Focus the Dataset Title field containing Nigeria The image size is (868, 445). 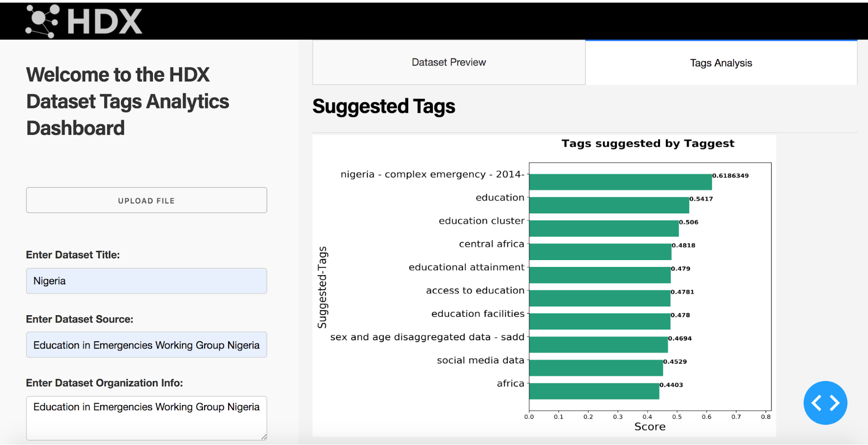(146, 281)
